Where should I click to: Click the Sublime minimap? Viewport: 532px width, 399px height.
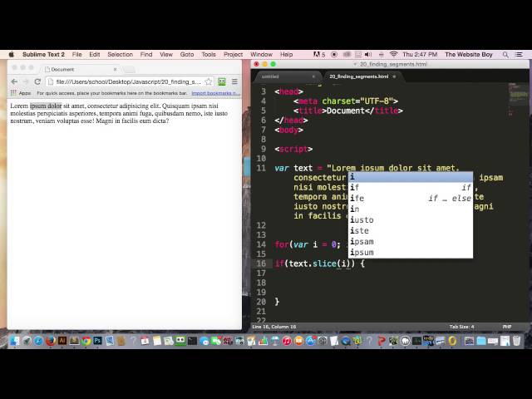coord(518,98)
